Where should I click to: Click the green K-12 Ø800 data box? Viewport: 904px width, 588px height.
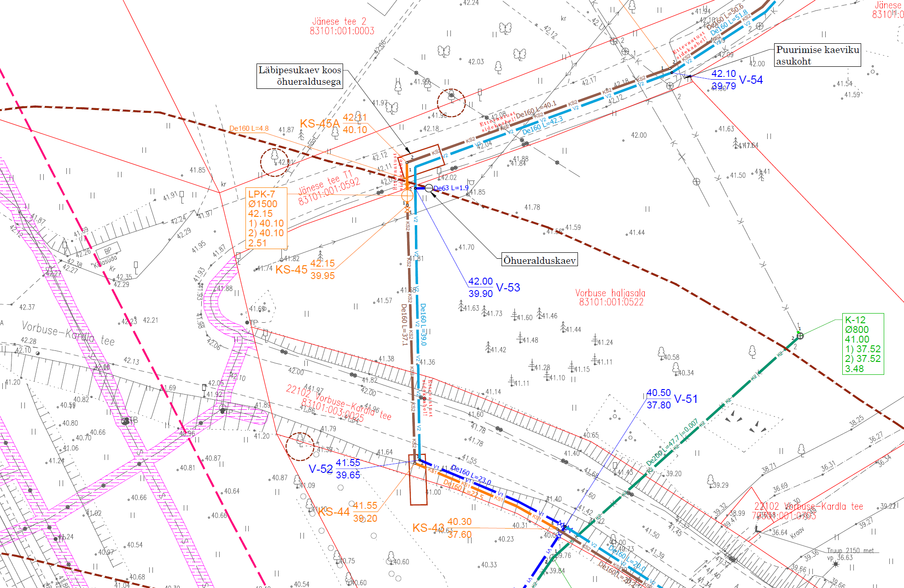tap(863, 344)
